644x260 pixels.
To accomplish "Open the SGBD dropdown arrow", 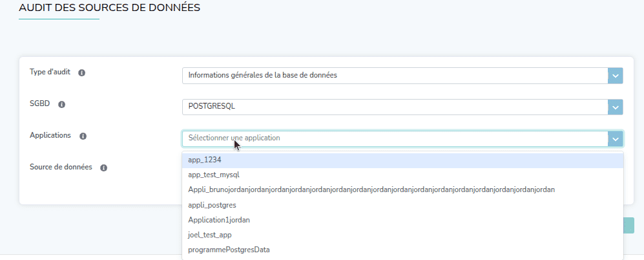I will 615,107.
